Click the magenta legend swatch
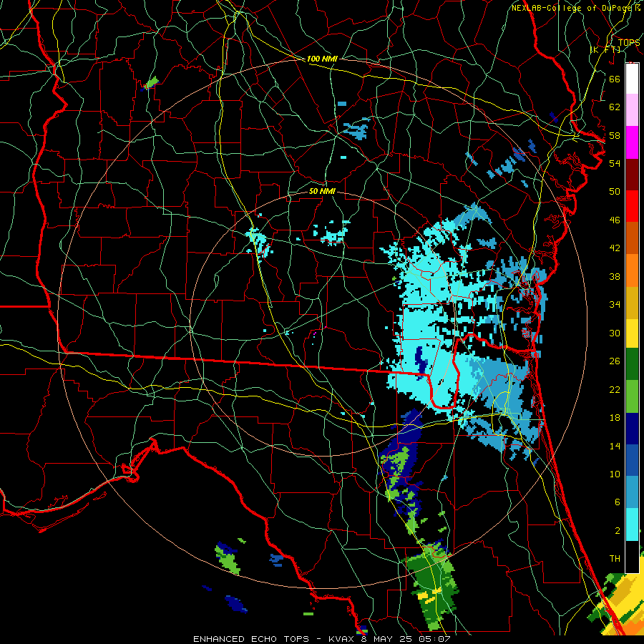644x644 pixels. 632,142
